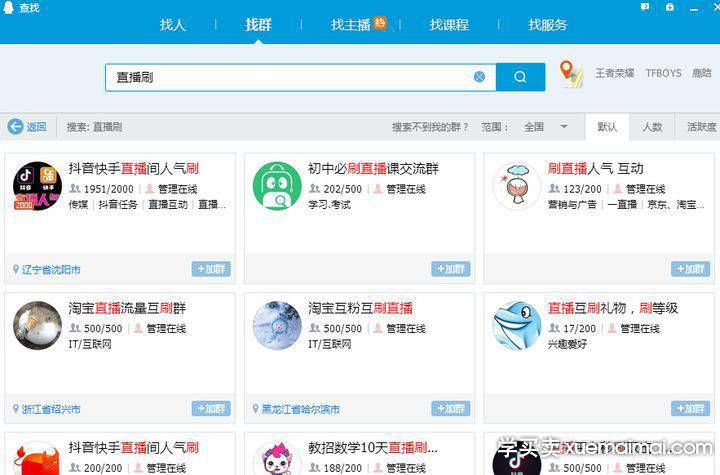This screenshot has width=720, height=475.
Task: Sort results by 活跃度
Action: pos(701,127)
